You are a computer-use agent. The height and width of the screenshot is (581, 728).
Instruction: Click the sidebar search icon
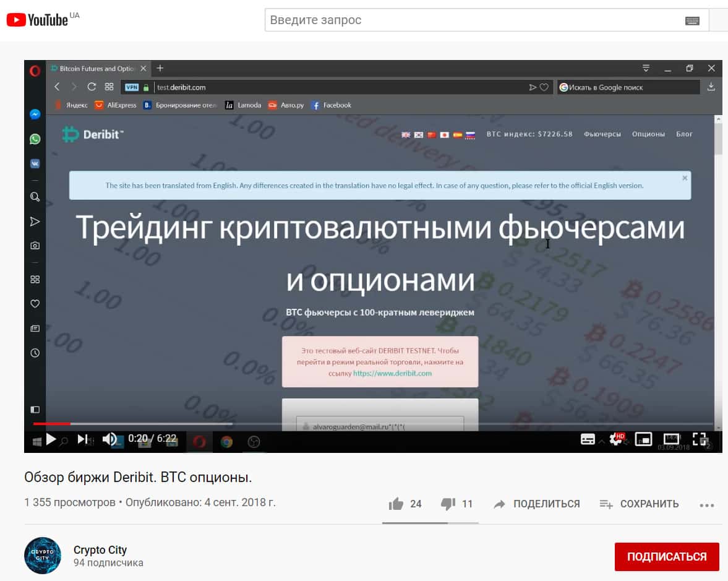35,197
